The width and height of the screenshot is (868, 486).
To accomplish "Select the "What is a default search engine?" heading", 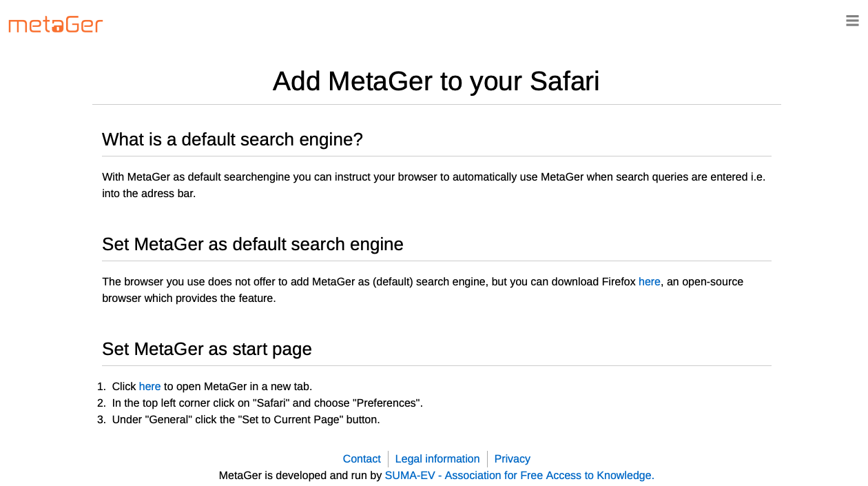I will pyautogui.click(x=232, y=140).
